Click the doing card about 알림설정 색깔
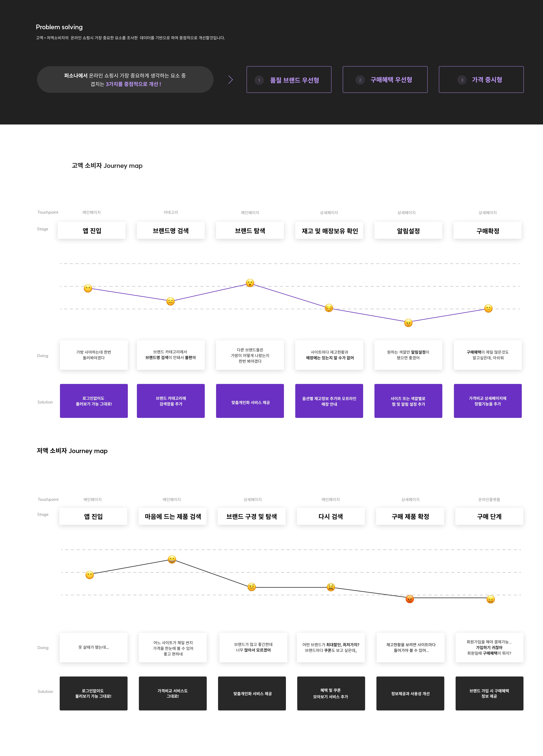Image resolution: width=543 pixels, height=756 pixels. point(408,355)
